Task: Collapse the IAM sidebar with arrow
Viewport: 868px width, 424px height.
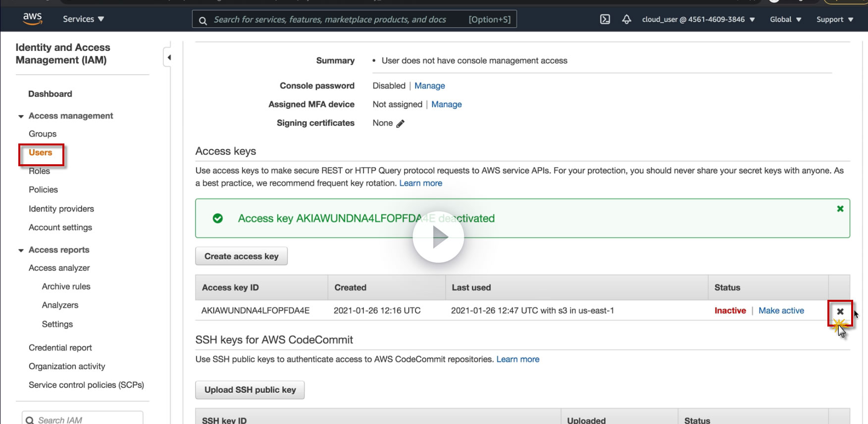Action: pyautogui.click(x=169, y=57)
